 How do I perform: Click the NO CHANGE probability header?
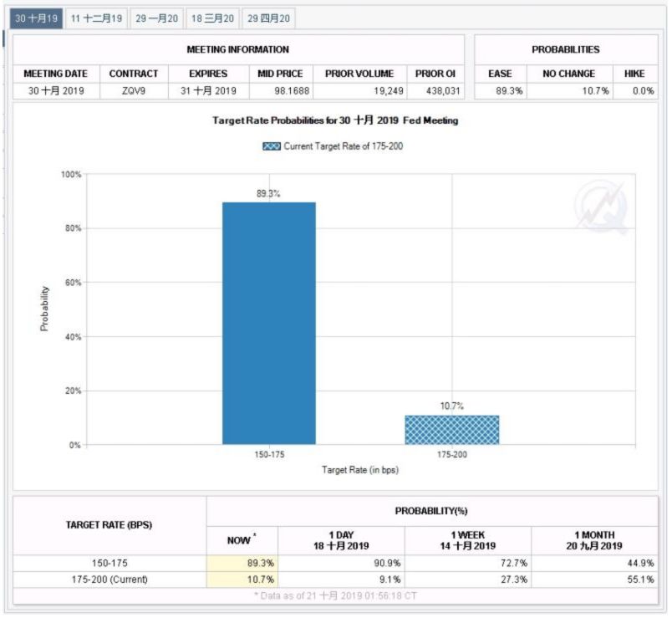pyautogui.click(x=569, y=74)
